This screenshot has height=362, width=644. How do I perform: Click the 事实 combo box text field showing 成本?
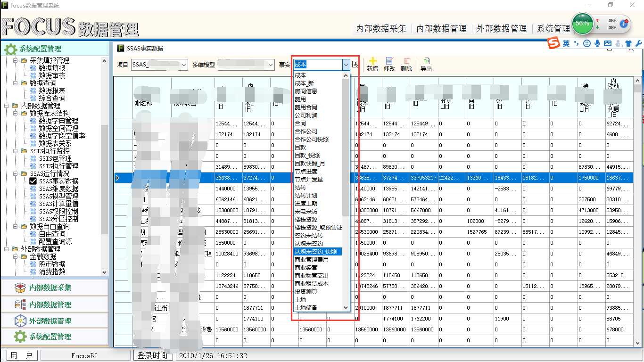pyautogui.click(x=317, y=65)
